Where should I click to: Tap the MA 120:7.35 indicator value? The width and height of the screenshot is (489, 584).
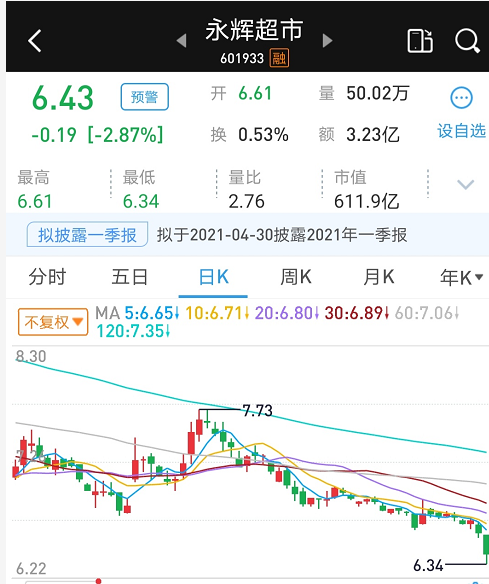tap(133, 331)
